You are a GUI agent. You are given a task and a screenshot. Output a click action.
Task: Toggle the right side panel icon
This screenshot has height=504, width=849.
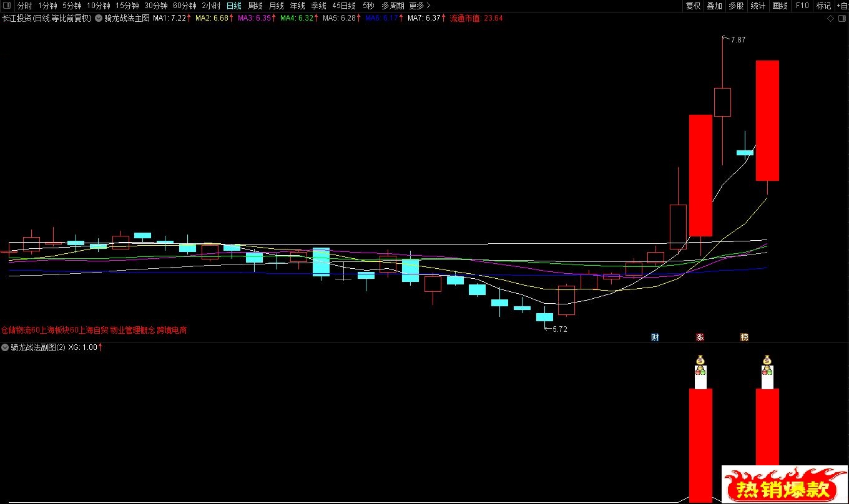click(x=842, y=18)
